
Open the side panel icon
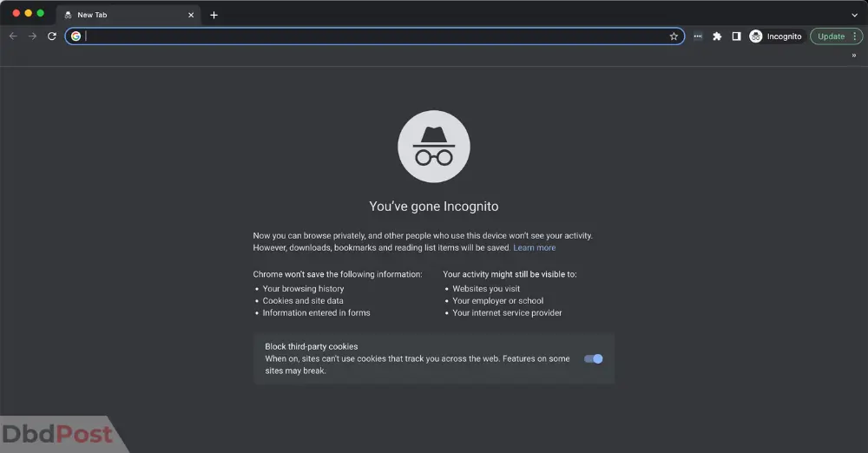point(736,36)
